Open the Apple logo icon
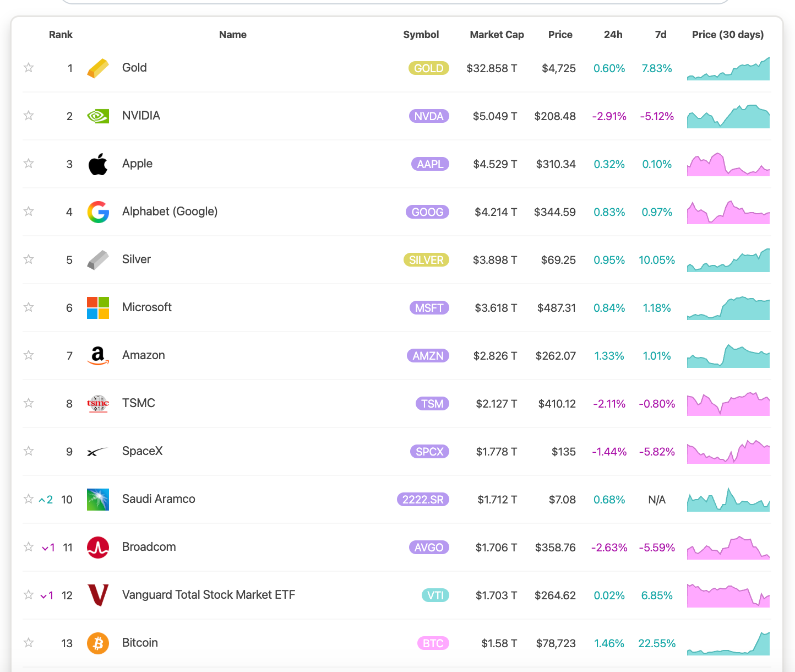This screenshot has height=672, width=795. click(98, 164)
